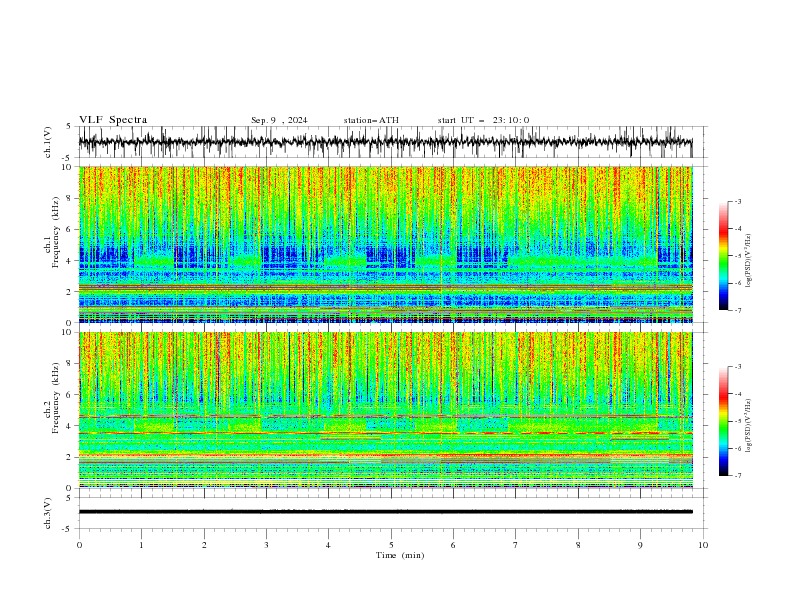This screenshot has height=612, width=792.
Task: Click the "ch.1(V)" waveform axis label
Action: (x=48, y=142)
